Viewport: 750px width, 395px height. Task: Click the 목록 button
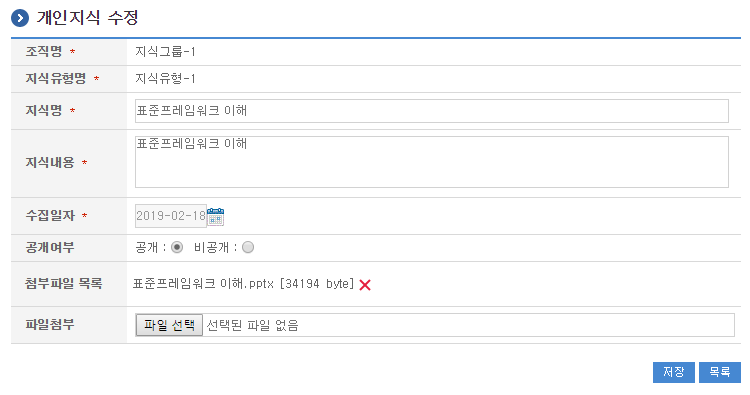[720, 372]
